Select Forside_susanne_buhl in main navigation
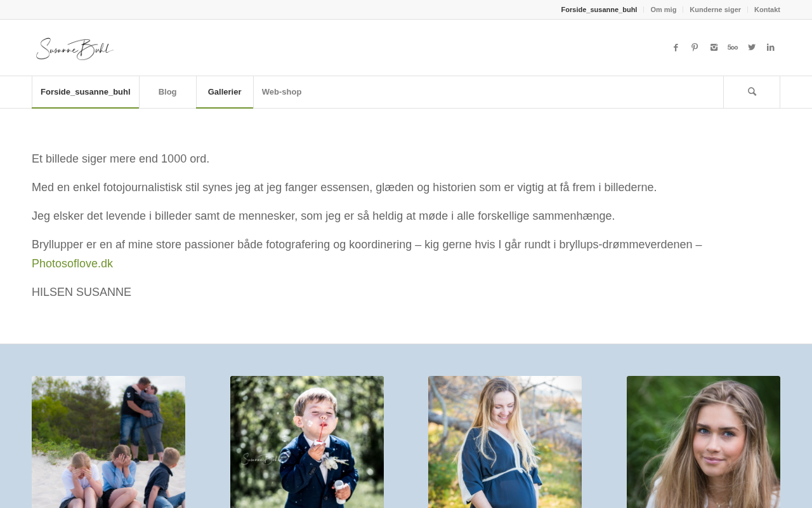 [86, 92]
